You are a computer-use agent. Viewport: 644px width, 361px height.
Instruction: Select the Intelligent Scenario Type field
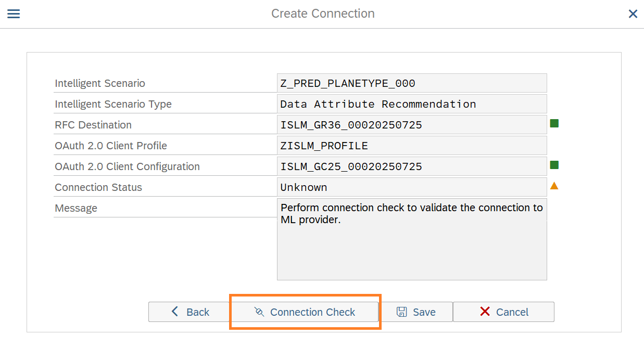(411, 104)
